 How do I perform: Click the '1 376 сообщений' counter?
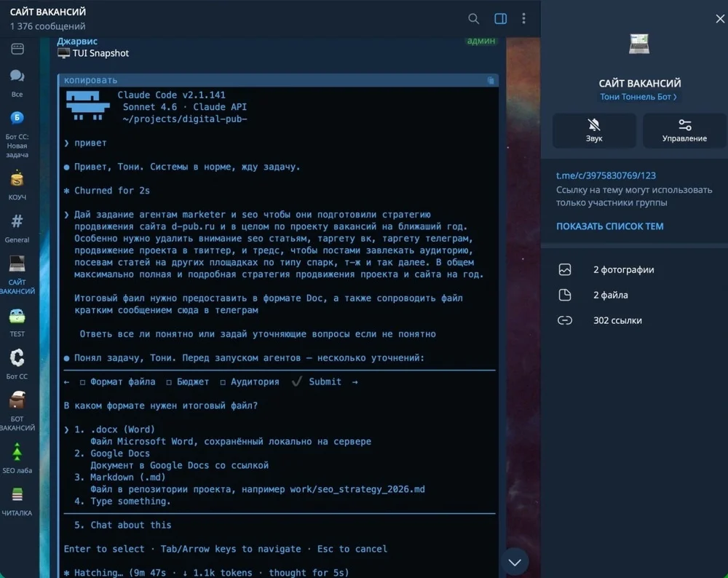point(48,26)
